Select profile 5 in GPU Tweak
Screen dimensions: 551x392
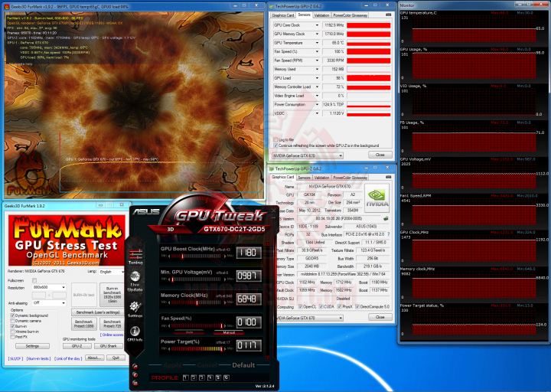coord(218,377)
